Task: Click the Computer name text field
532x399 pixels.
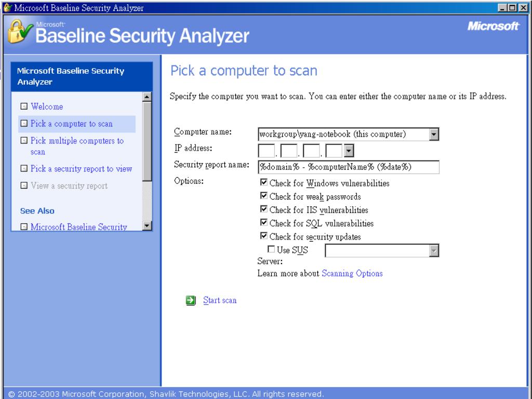Action: pyautogui.click(x=343, y=135)
